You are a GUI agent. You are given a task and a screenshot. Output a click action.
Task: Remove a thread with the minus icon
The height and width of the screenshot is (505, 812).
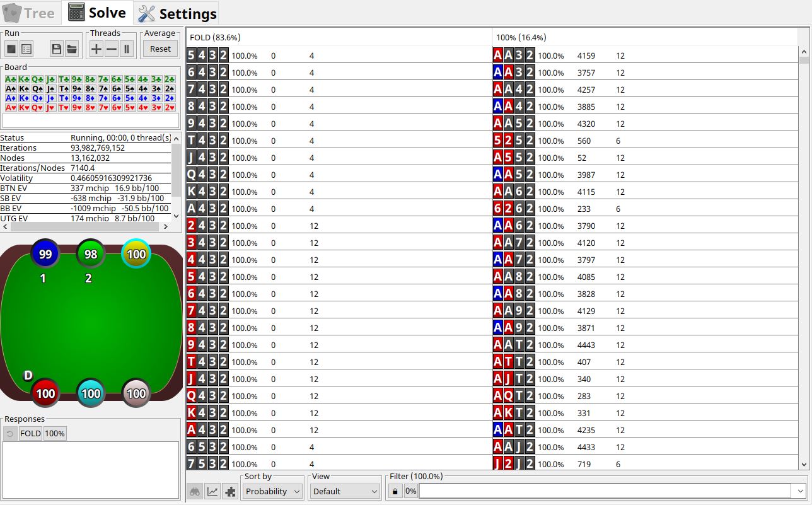(111, 48)
